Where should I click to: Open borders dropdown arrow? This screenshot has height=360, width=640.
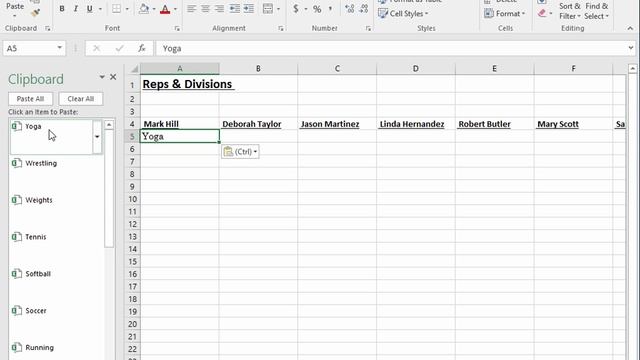pyautogui.click(x=127, y=9)
